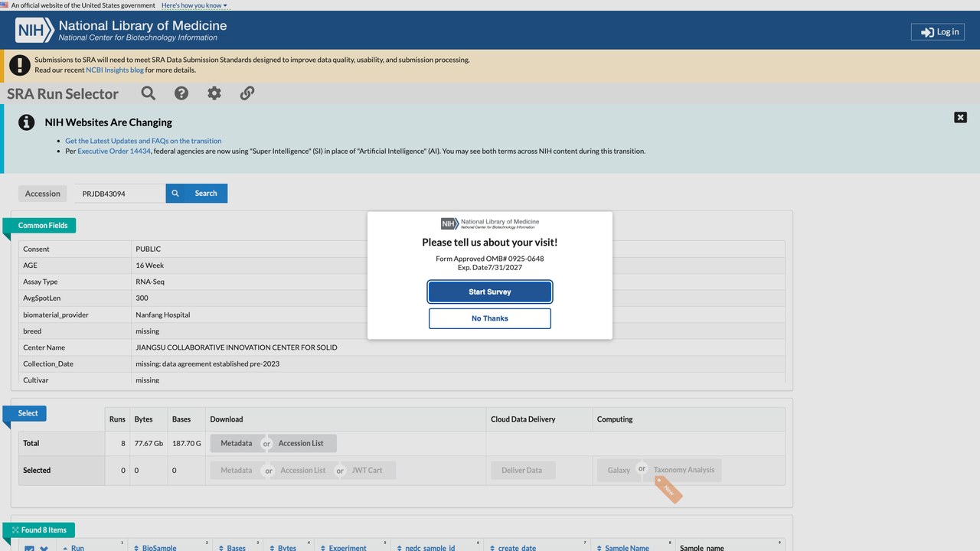This screenshot has width=980, height=551.
Task: Open the help question mark icon
Action: pos(181,93)
